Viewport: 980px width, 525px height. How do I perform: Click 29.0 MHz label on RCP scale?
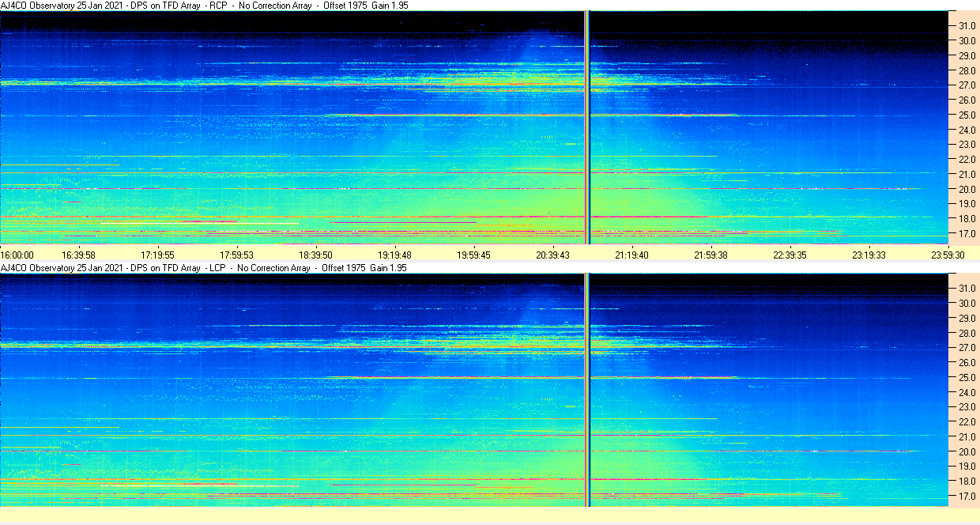pos(967,55)
